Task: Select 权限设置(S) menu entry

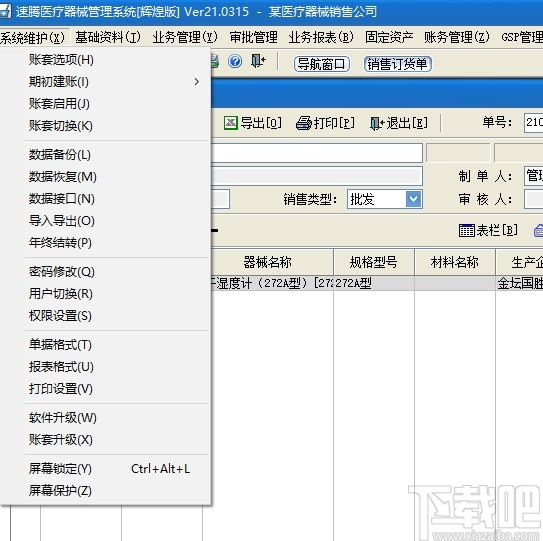Action: [106, 316]
